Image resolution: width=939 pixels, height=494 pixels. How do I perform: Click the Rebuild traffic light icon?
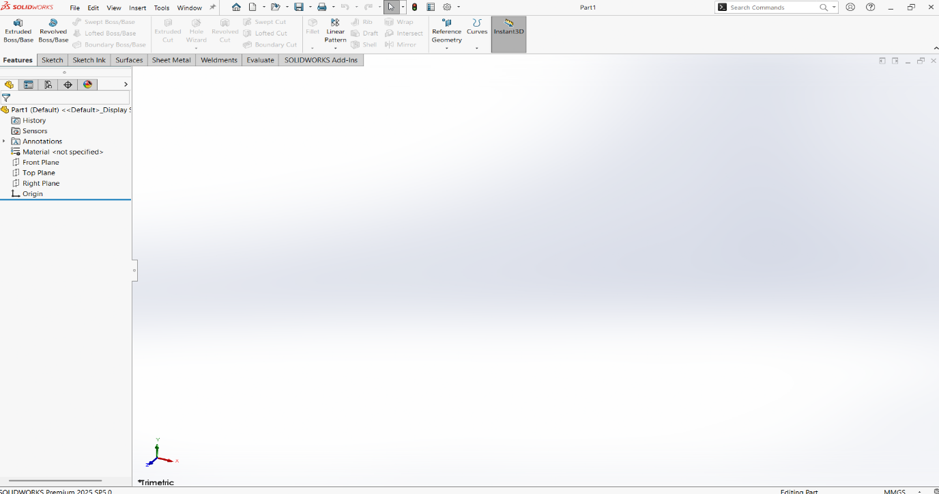click(x=414, y=7)
